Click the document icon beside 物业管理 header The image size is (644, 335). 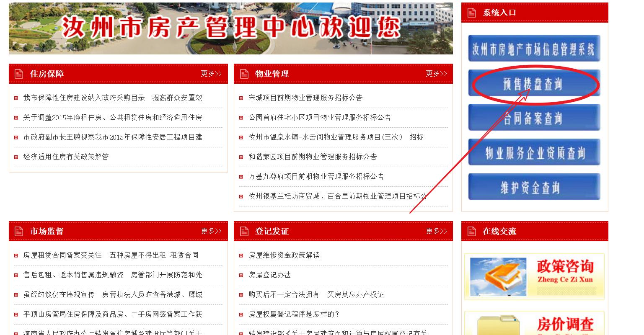pyautogui.click(x=244, y=74)
